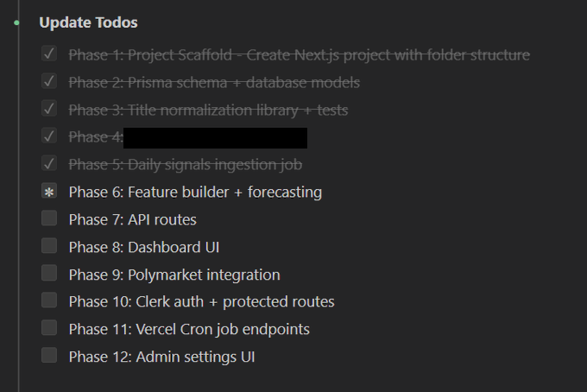Uncheck Phase 5 Daily signals ingestion job
587x392 pixels.
[x=49, y=164]
